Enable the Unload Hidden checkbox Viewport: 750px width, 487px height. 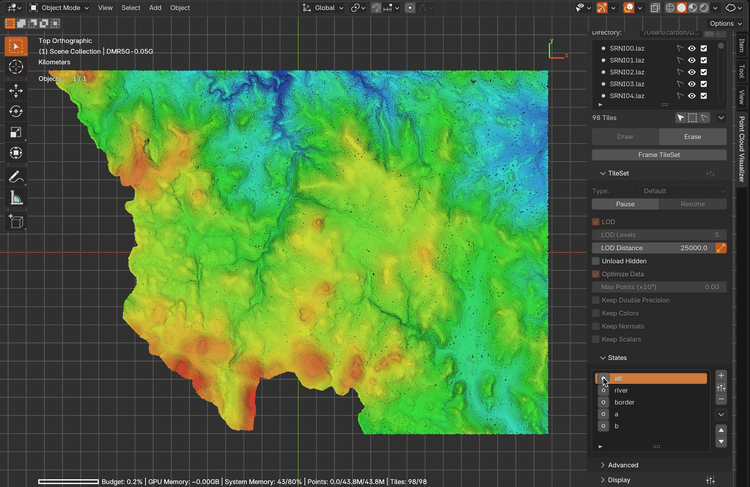coord(597,261)
